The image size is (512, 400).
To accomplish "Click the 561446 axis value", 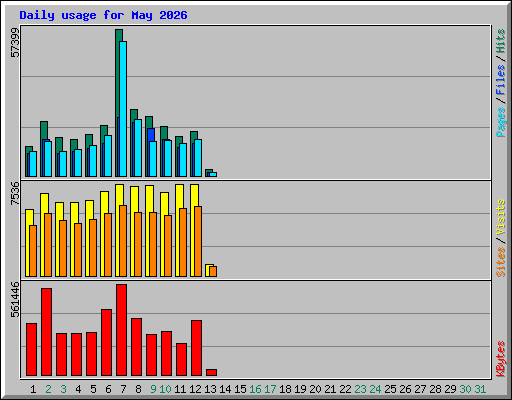I will click(x=15, y=299).
